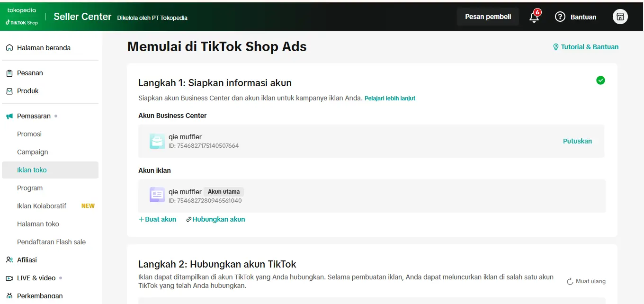Follow the Pelajari lebih lanjut link
The width and height of the screenshot is (644, 304).
(x=390, y=98)
